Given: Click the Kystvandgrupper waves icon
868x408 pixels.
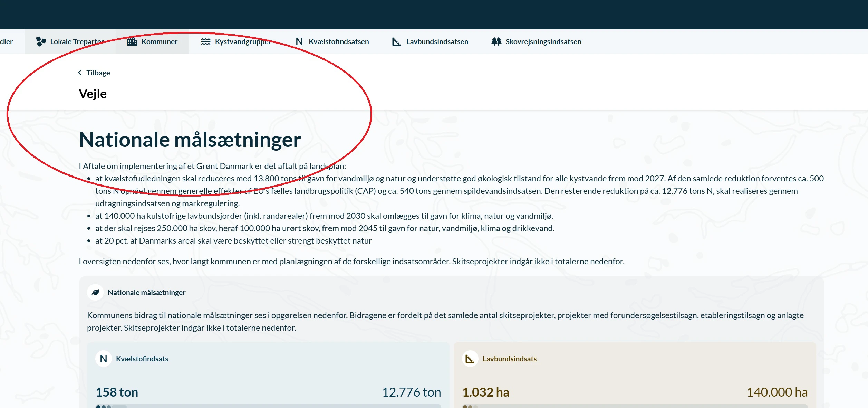Looking at the screenshot, I should point(205,41).
